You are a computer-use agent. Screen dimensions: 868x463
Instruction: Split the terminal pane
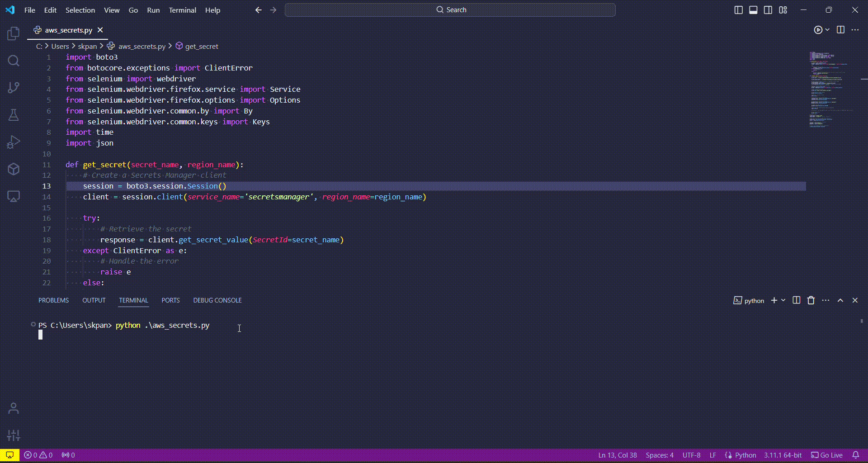(x=797, y=300)
